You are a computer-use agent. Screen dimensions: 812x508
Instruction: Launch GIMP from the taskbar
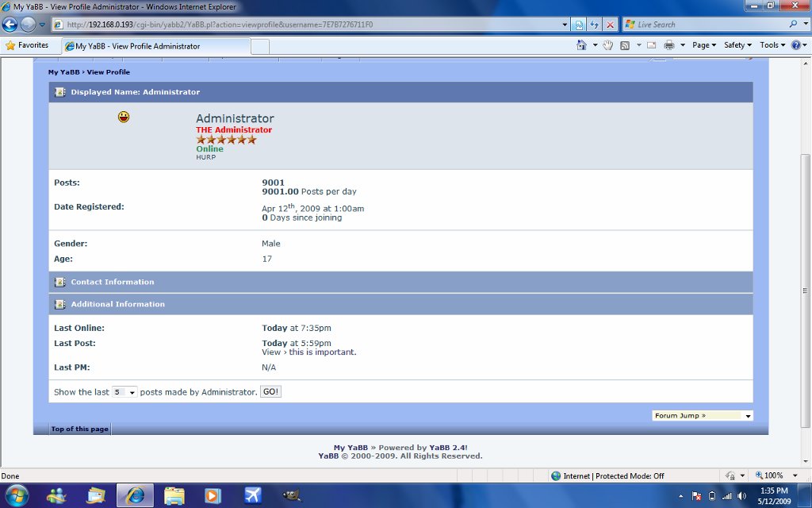pos(292,495)
